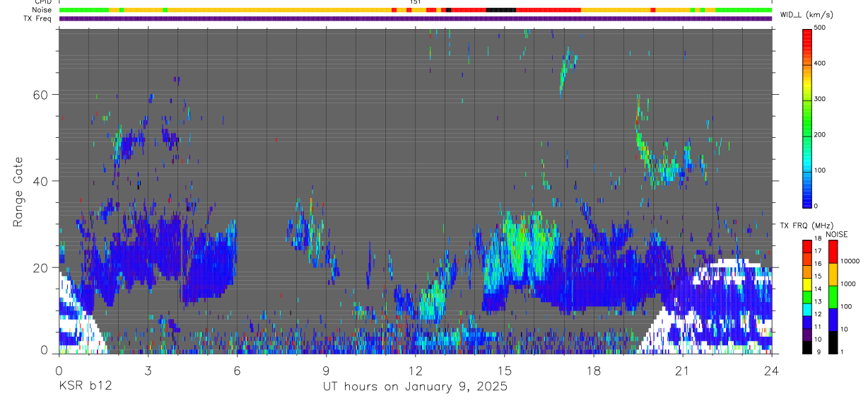This screenshot has width=868, height=401.
Task: Click the "Range Gate" y-axis title
Action: click(19, 191)
